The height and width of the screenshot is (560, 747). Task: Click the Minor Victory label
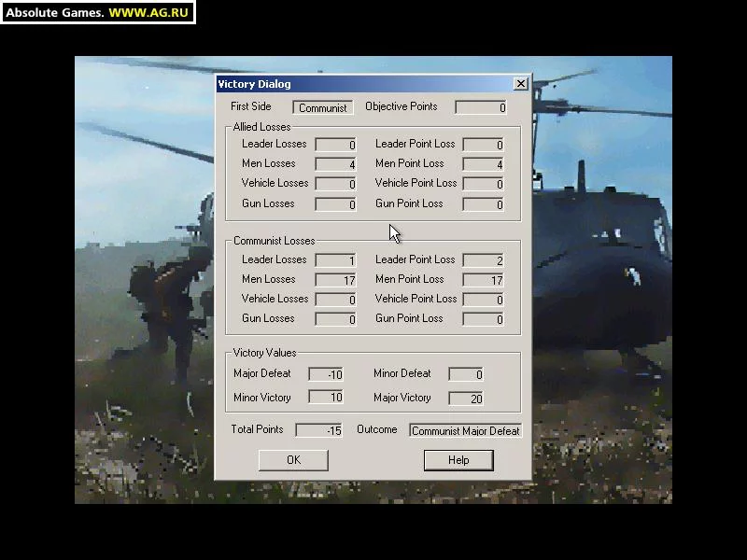(x=262, y=398)
